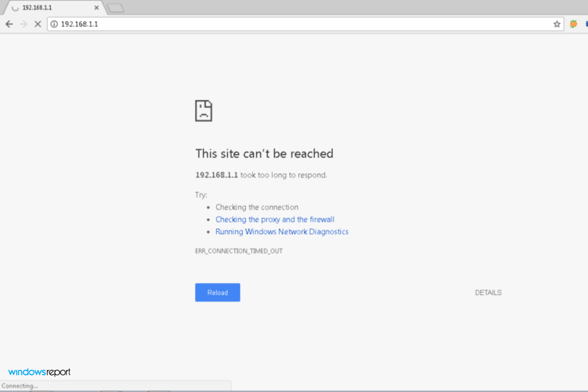The image size is (588, 392).
Task: Close the 192.168.1.1 tab
Action: click(x=96, y=7)
